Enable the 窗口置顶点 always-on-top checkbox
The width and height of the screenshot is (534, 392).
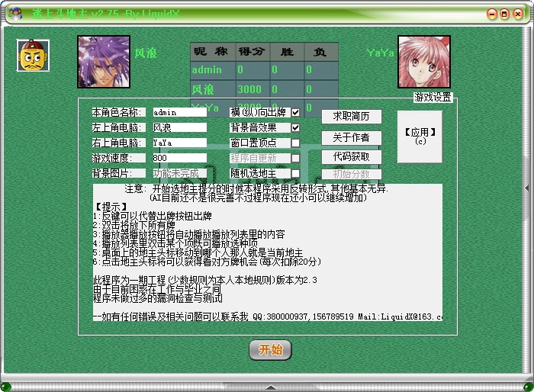click(295, 143)
